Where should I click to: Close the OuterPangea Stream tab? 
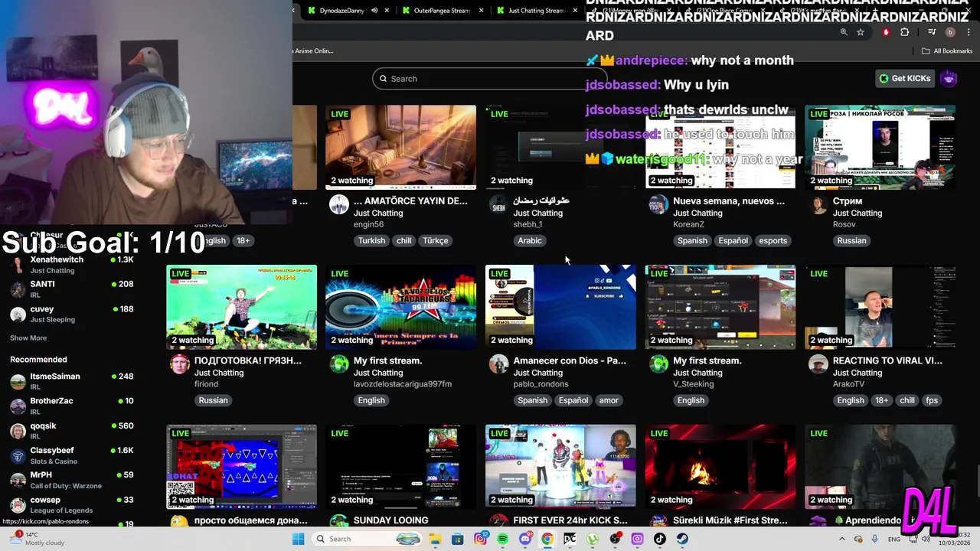[482, 11]
